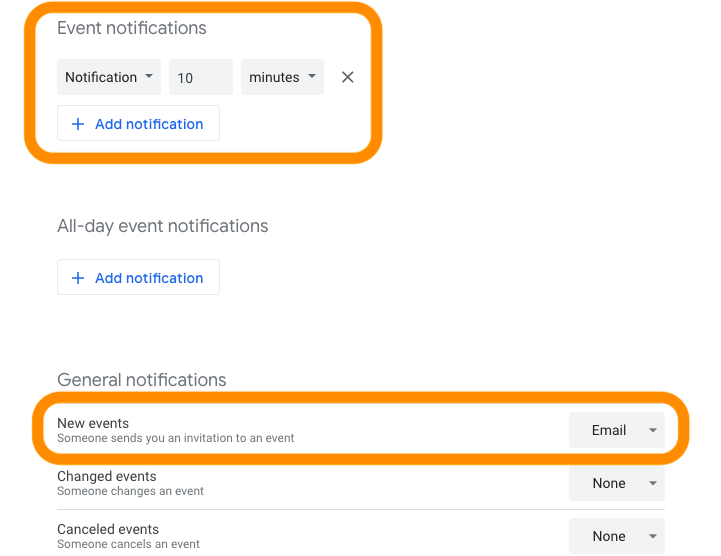Click arrow beside Email for New events
721x556 pixels.
tap(652, 430)
